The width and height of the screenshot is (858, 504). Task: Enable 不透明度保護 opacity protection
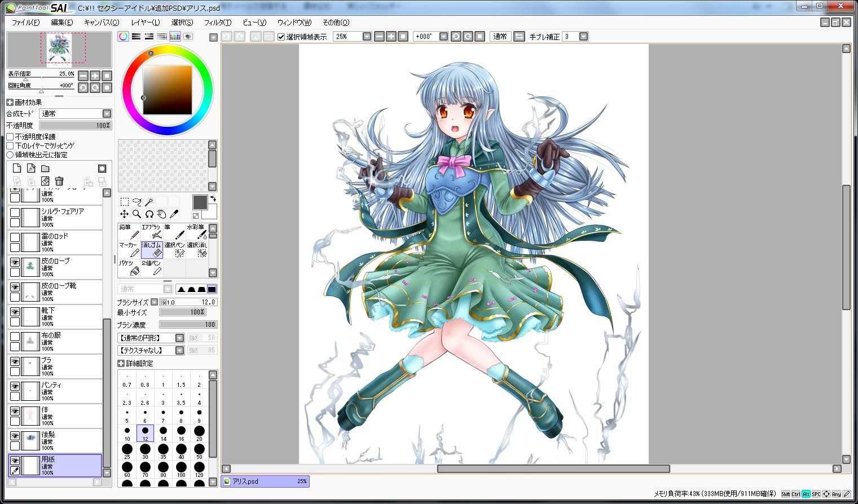coord(10,137)
